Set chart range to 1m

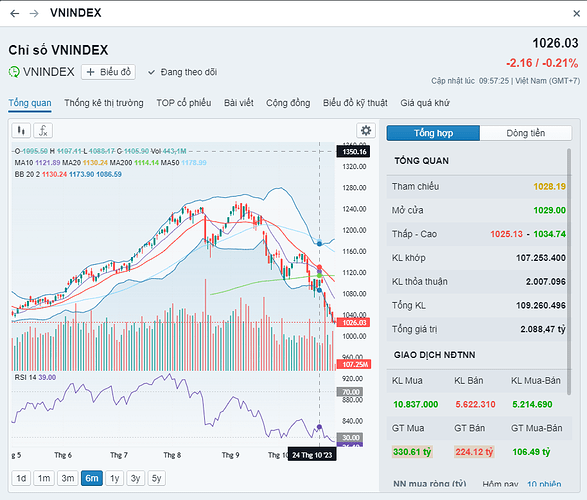44,478
